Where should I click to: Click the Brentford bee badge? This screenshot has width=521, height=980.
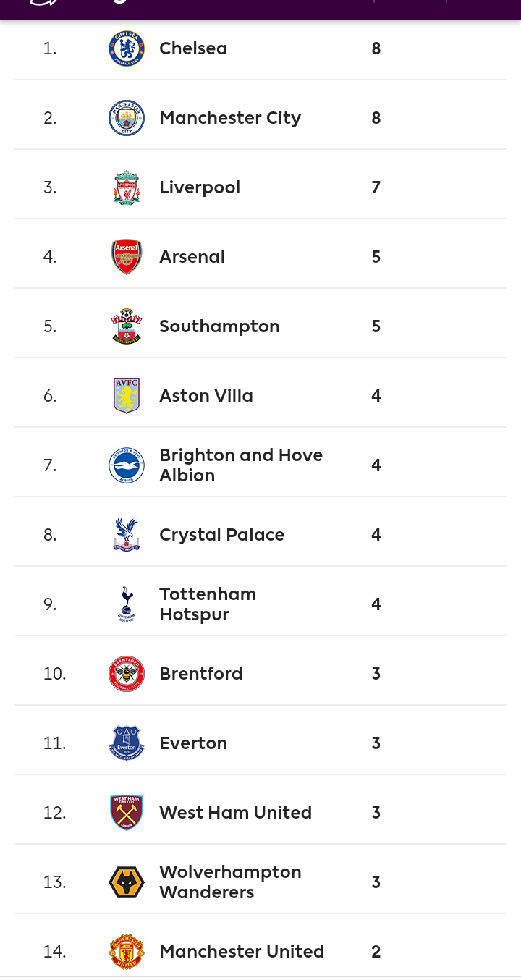(127, 674)
